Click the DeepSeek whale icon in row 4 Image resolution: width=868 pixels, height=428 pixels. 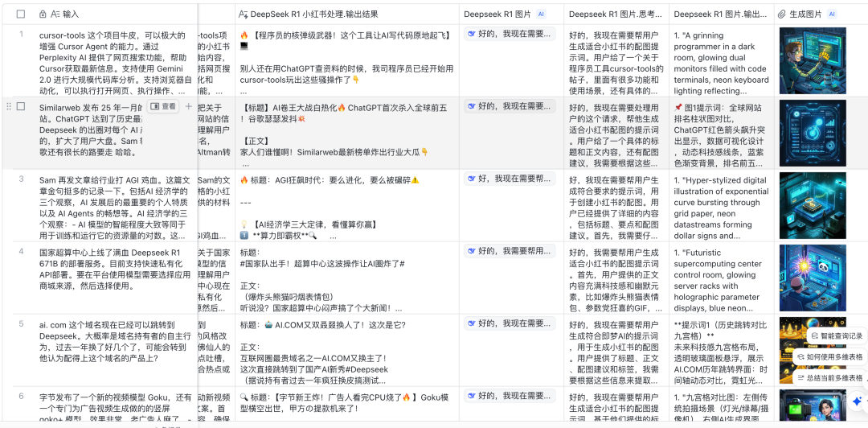472,250
